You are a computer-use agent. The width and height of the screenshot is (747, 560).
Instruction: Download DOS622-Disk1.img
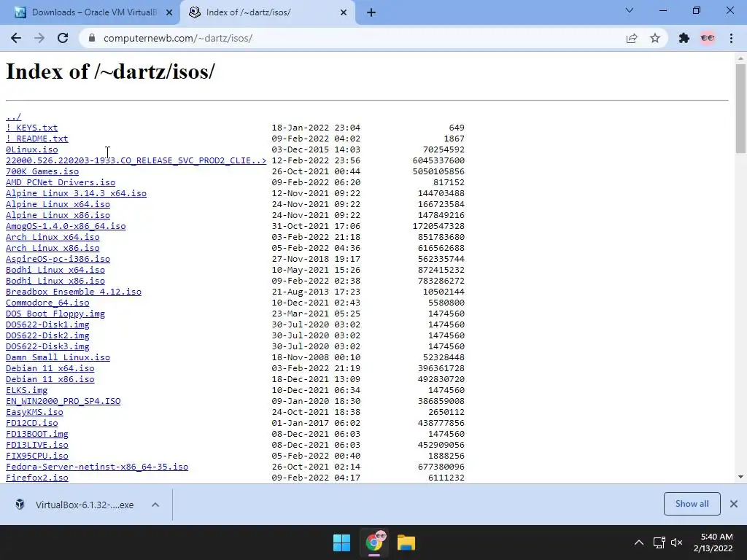pyautogui.click(x=47, y=324)
